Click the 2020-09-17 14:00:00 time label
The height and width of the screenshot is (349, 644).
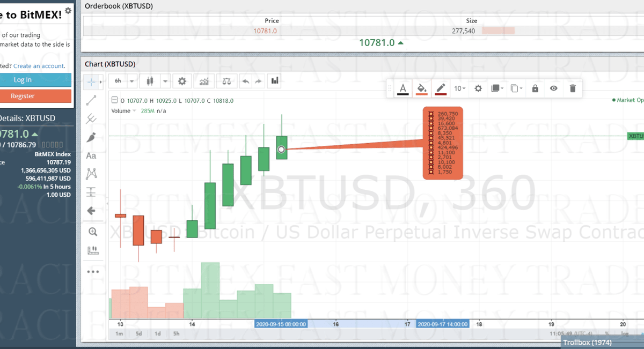pyautogui.click(x=442, y=324)
